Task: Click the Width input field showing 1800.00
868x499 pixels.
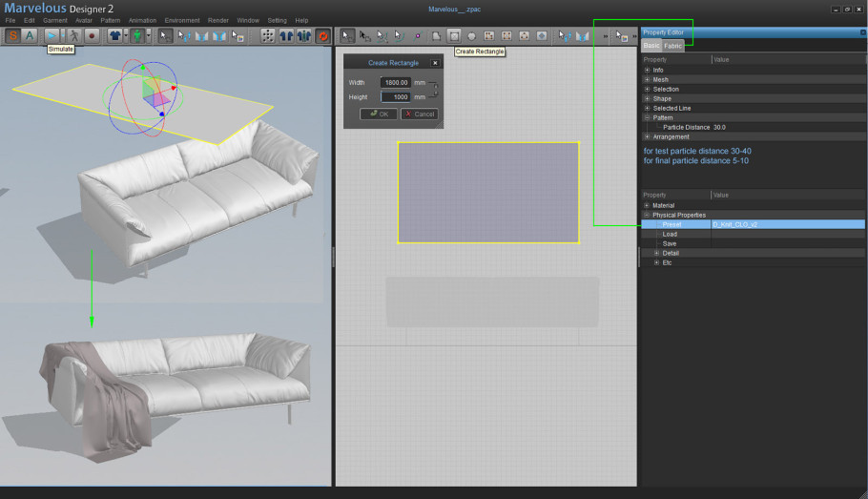Action: [x=396, y=82]
